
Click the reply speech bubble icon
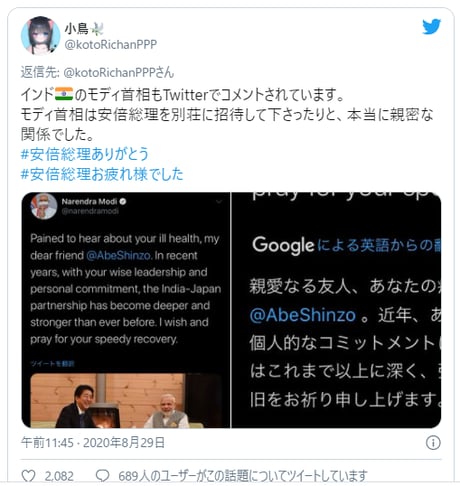102,475
